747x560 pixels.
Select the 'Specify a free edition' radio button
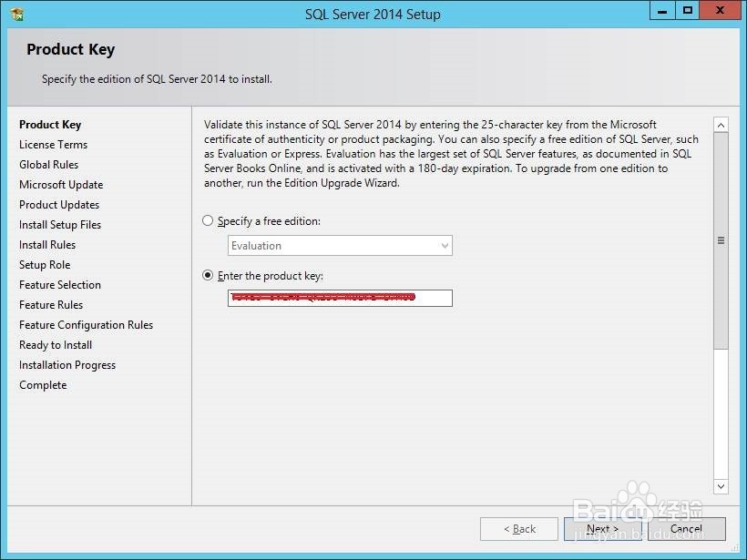[x=208, y=221]
